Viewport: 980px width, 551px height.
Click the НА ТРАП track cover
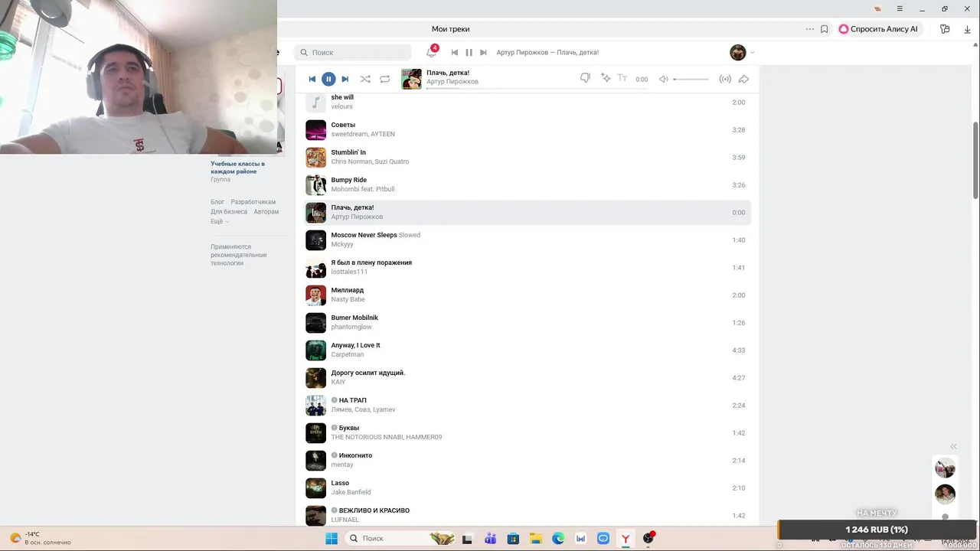pos(316,406)
